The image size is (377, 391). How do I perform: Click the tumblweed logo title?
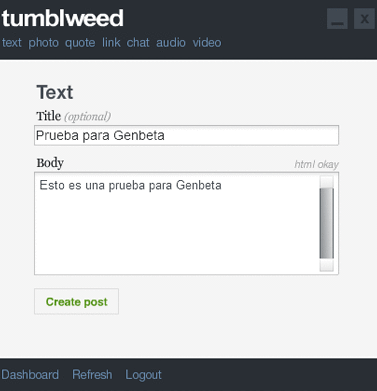point(63,18)
